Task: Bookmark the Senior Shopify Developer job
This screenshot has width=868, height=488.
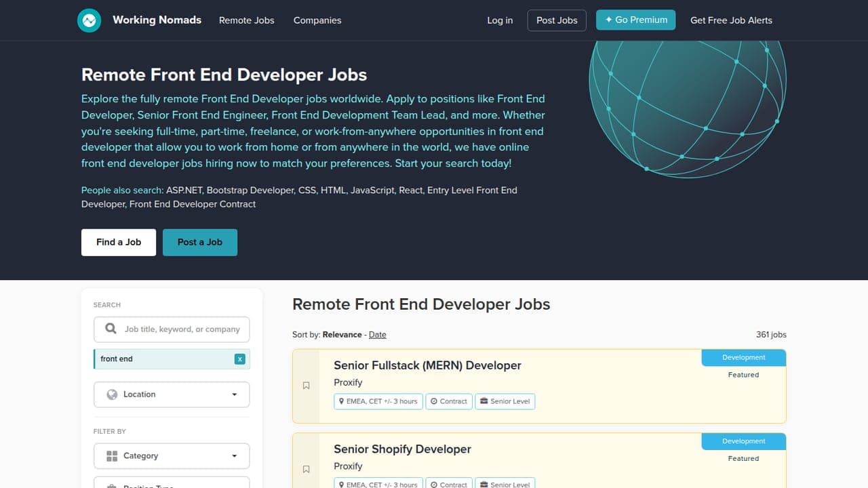Action: tap(306, 469)
